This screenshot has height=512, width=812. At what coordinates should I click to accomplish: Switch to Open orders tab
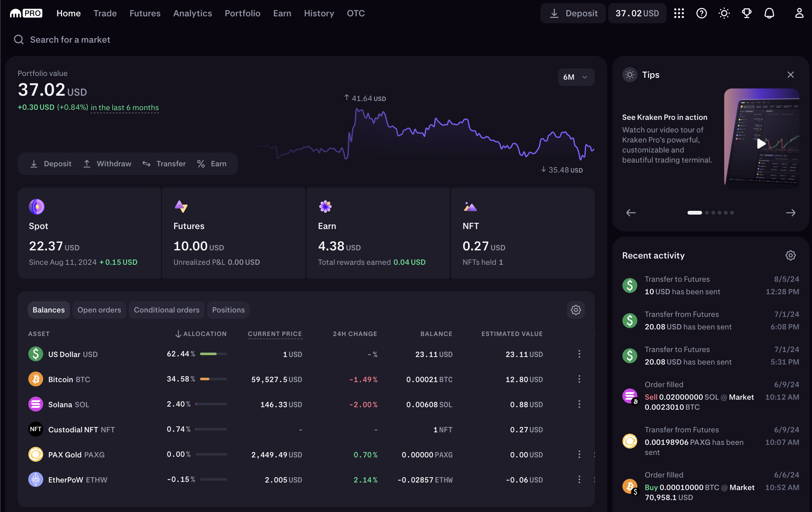pyautogui.click(x=99, y=310)
